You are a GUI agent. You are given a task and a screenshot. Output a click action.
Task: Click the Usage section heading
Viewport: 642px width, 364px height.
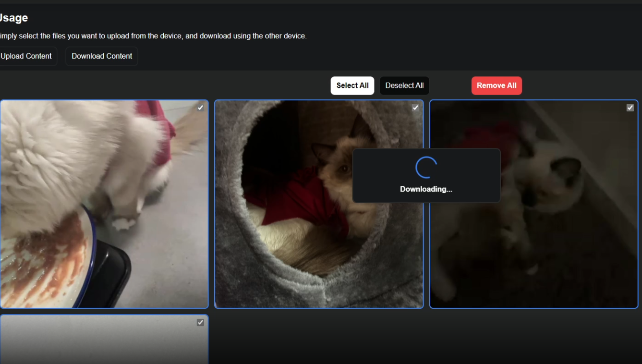point(13,18)
